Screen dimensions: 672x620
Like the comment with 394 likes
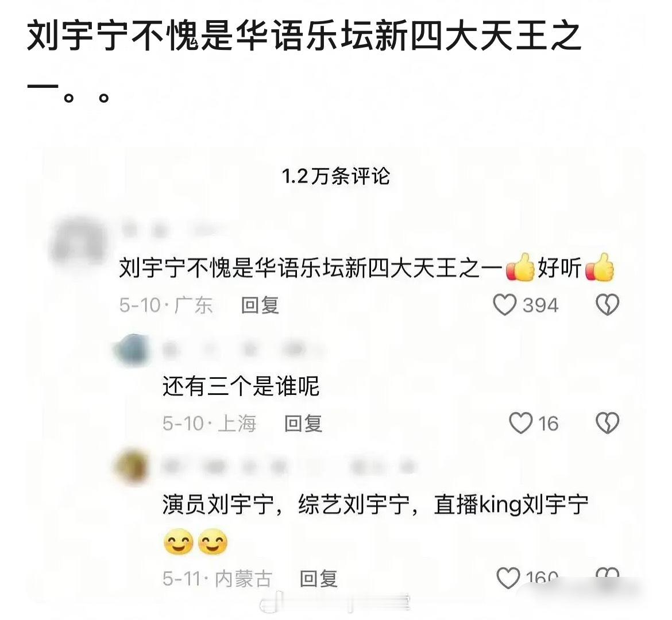tap(504, 305)
